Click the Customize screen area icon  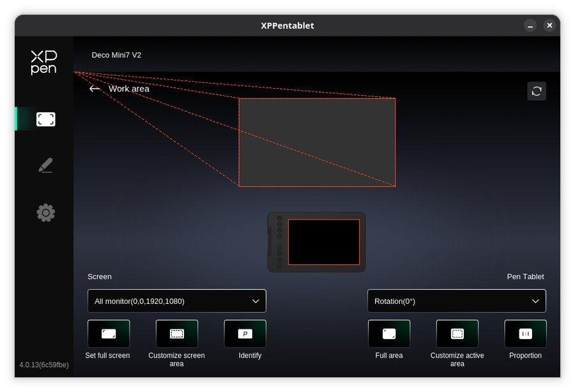click(x=177, y=334)
